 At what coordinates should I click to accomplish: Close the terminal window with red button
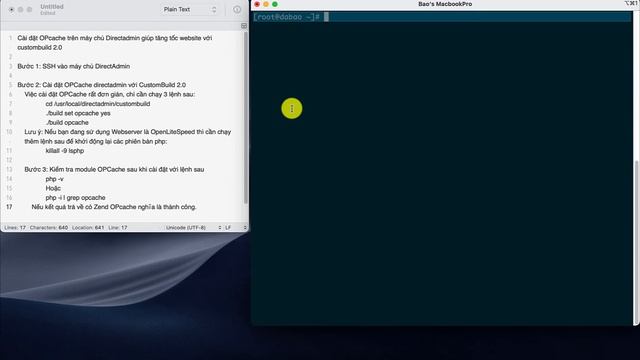[257, 4]
